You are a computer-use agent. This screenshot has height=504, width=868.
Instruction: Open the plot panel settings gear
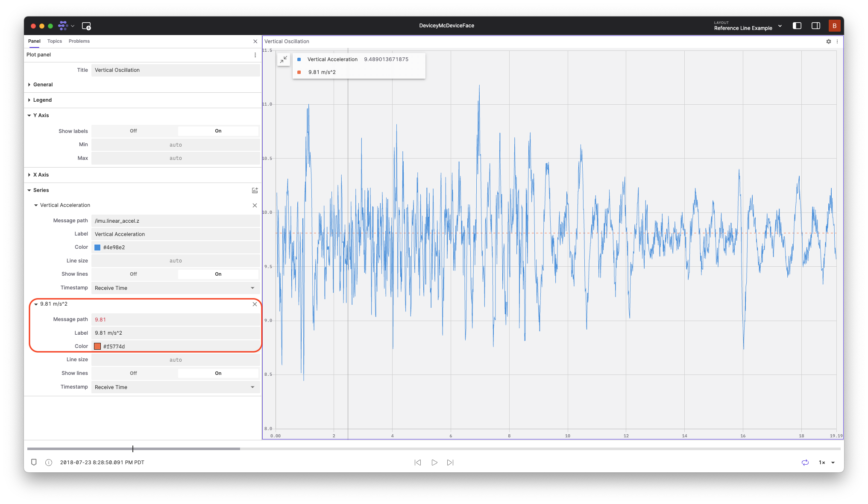tap(828, 41)
